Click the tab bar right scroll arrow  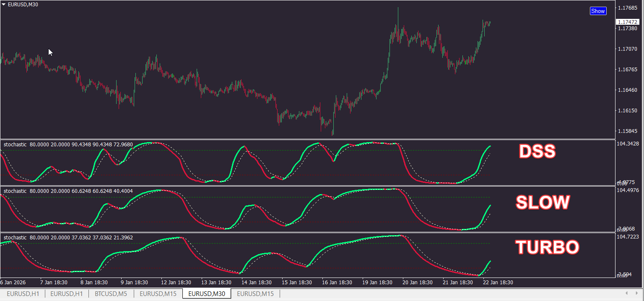pos(637,293)
